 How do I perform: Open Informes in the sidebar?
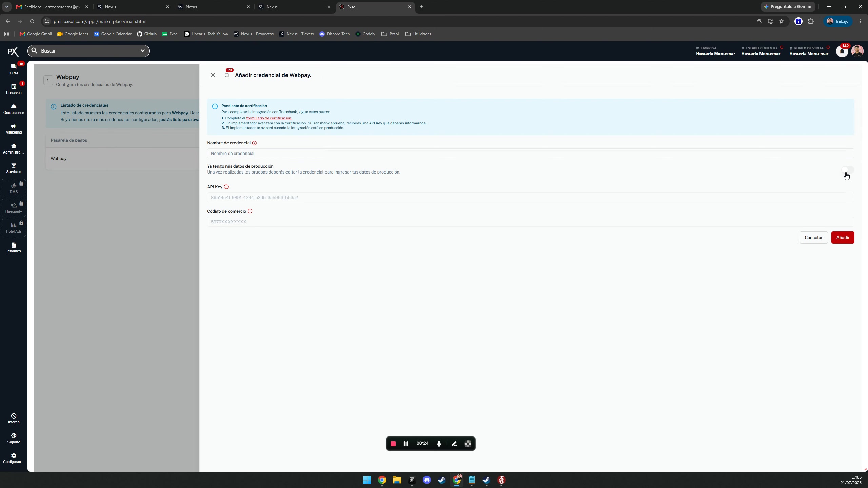[14, 248]
